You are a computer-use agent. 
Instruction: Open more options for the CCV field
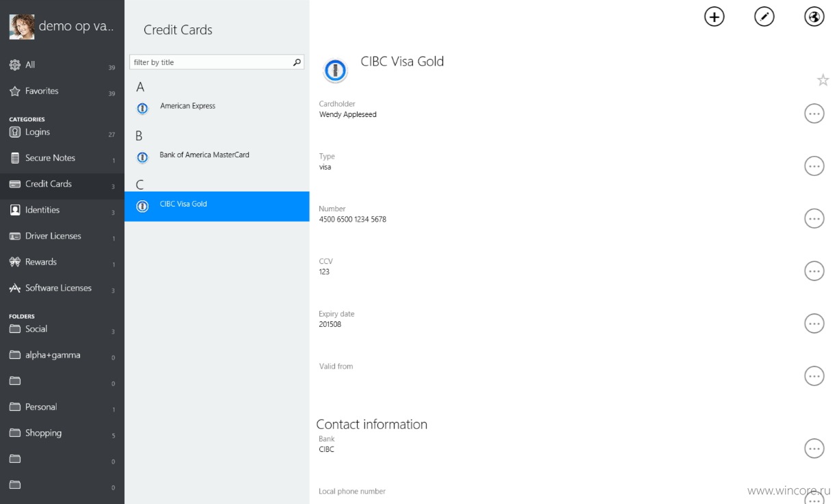pos(814,271)
